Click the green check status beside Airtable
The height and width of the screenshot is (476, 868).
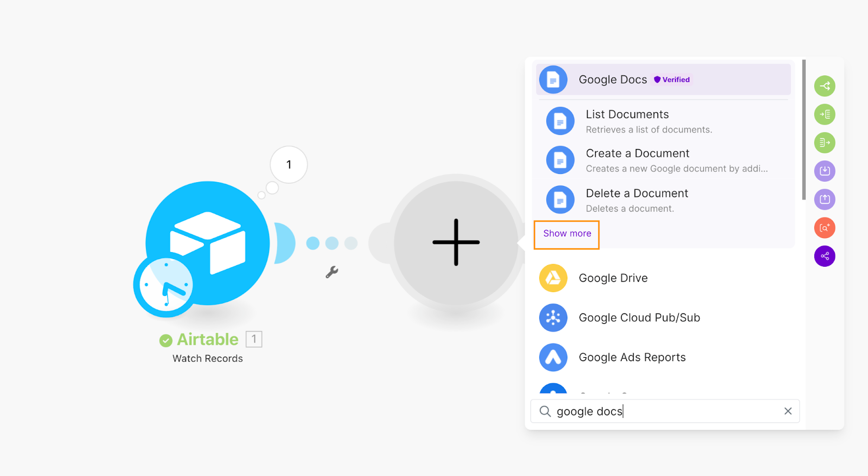pos(165,340)
